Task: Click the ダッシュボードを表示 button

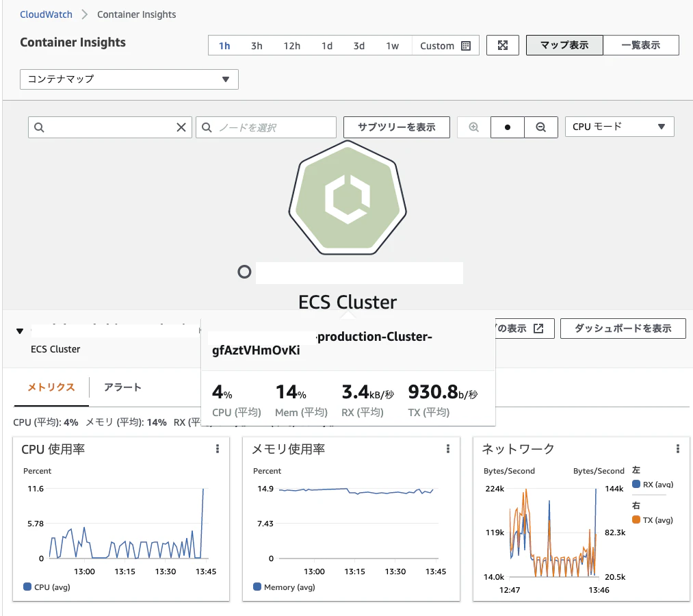Action: tap(623, 329)
